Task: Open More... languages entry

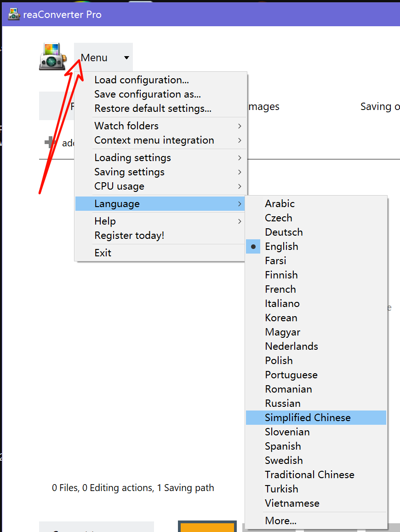Action: 316,520
